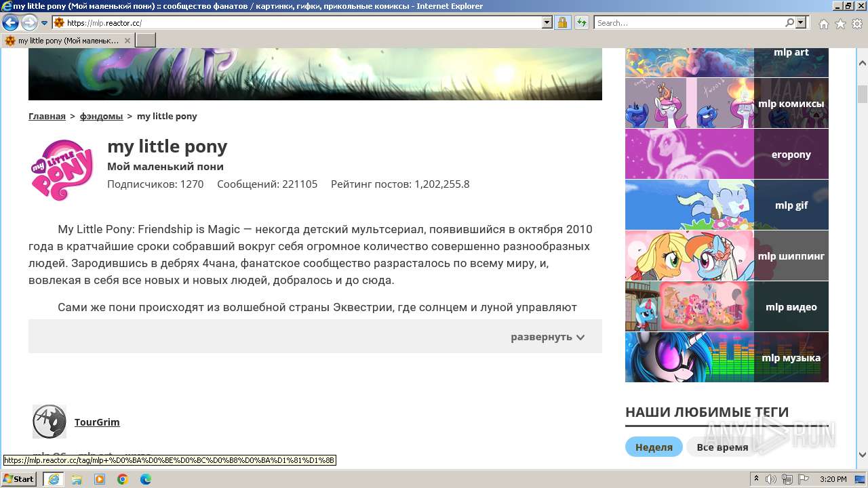Click the refresh page icon

tap(582, 22)
